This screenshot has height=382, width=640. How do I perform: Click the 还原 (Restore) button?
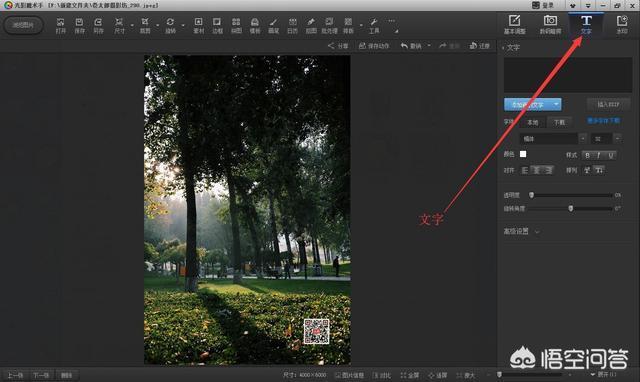[x=480, y=46]
